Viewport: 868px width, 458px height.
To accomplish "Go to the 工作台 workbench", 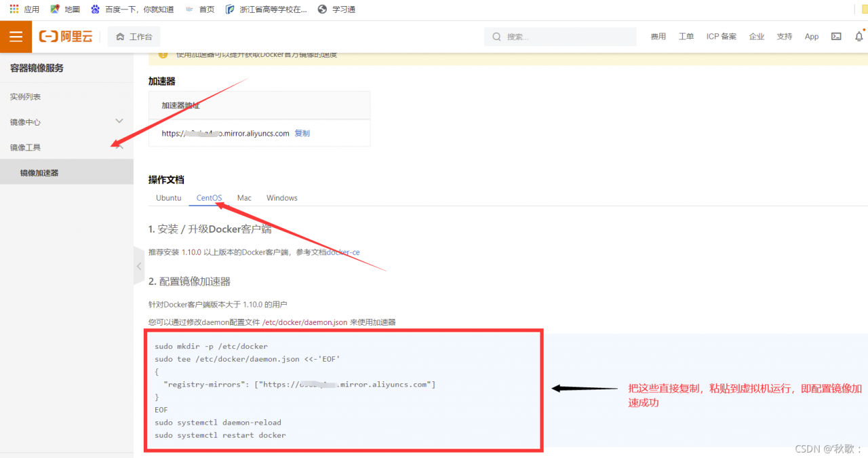I will 134,37.
